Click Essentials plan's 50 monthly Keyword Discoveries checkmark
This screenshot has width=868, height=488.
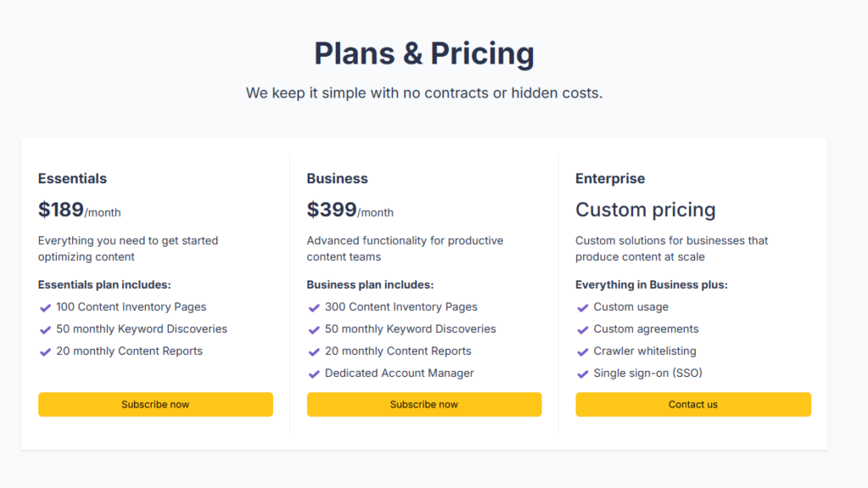[46, 330]
